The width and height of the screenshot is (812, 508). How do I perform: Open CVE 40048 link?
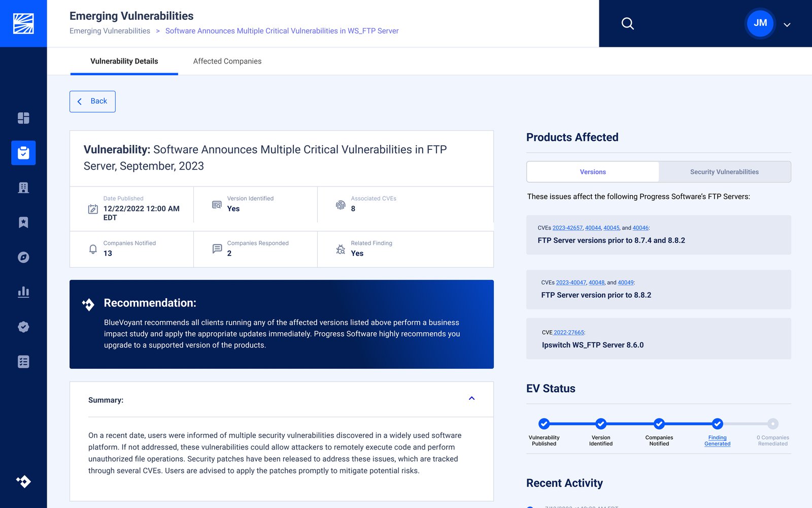(x=596, y=282)
